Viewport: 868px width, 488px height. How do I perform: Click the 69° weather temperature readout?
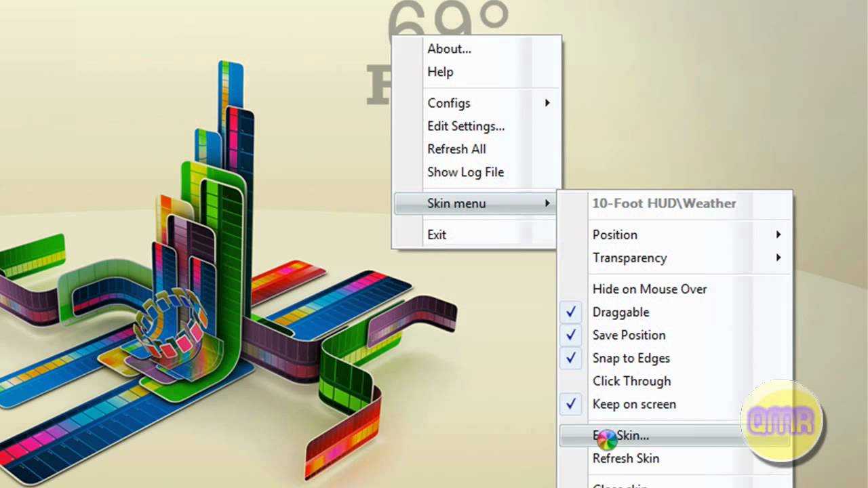(x=448, y=18)
